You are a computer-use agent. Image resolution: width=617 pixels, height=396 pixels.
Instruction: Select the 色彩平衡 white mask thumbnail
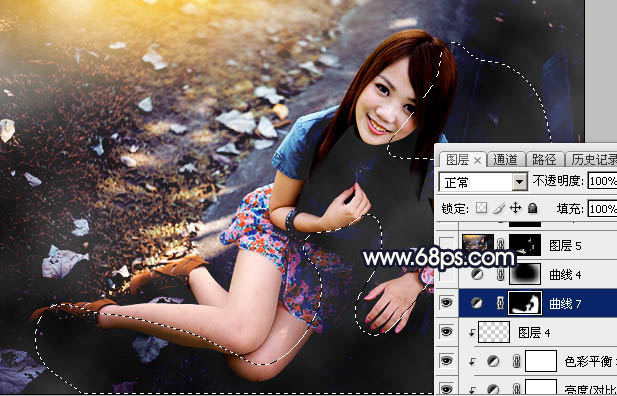point(541,361)
